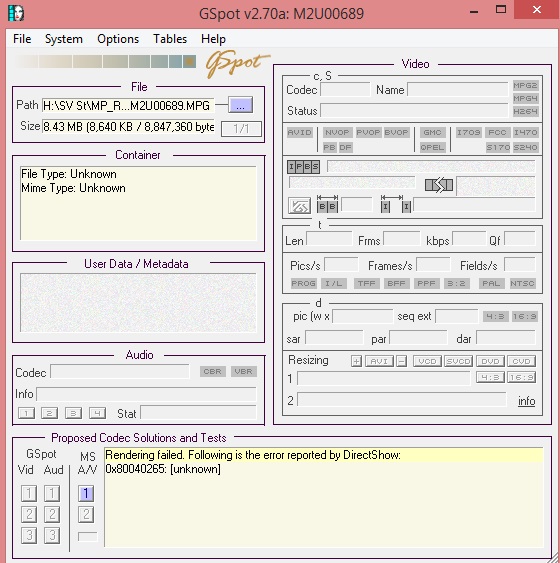Click the 16:9 indicator beside seq ext
The image size is (560, 563).
(524, 316)
